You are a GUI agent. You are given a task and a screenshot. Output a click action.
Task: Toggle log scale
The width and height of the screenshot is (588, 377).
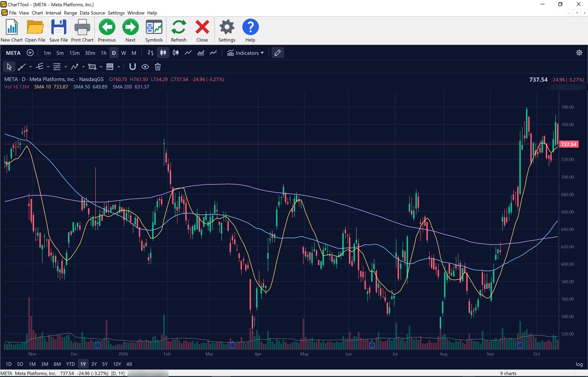(x=579, y=364)
